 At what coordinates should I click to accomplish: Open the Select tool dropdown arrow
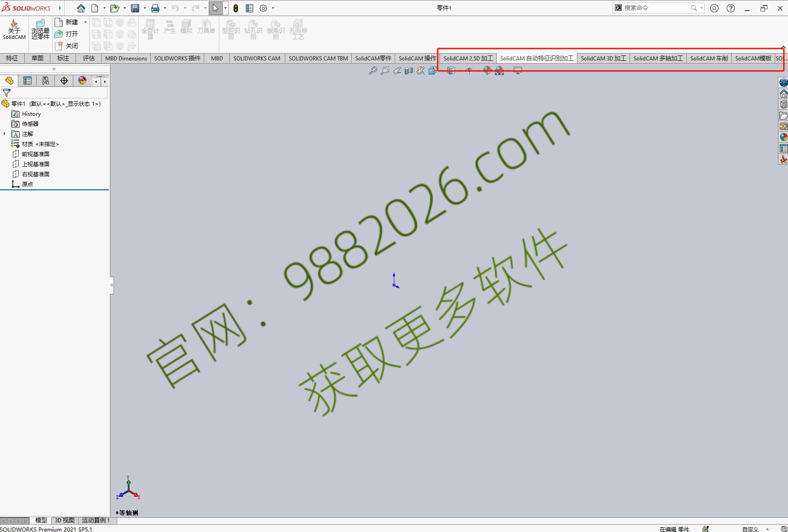click(x=225, y=8)
